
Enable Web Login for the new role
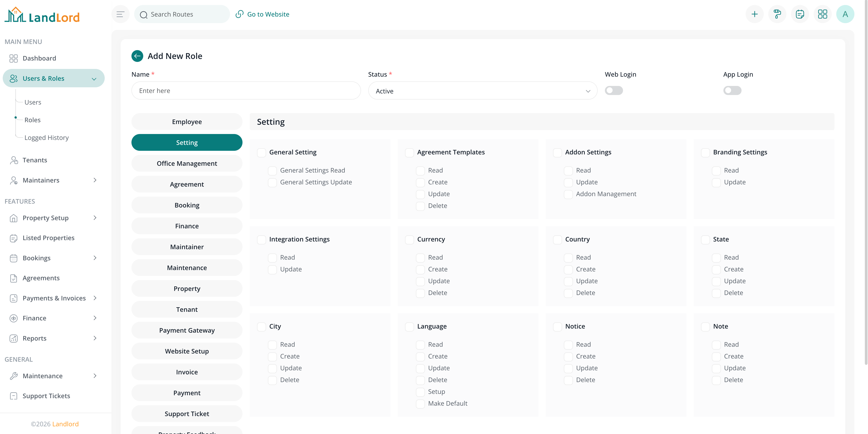tap(613, 90)
